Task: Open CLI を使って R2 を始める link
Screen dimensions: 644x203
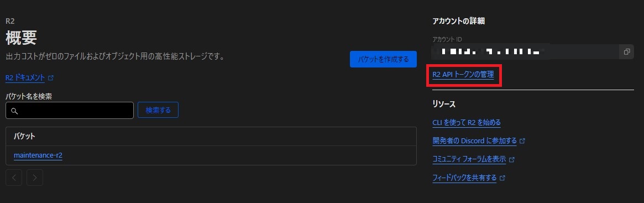Action: 467,122
